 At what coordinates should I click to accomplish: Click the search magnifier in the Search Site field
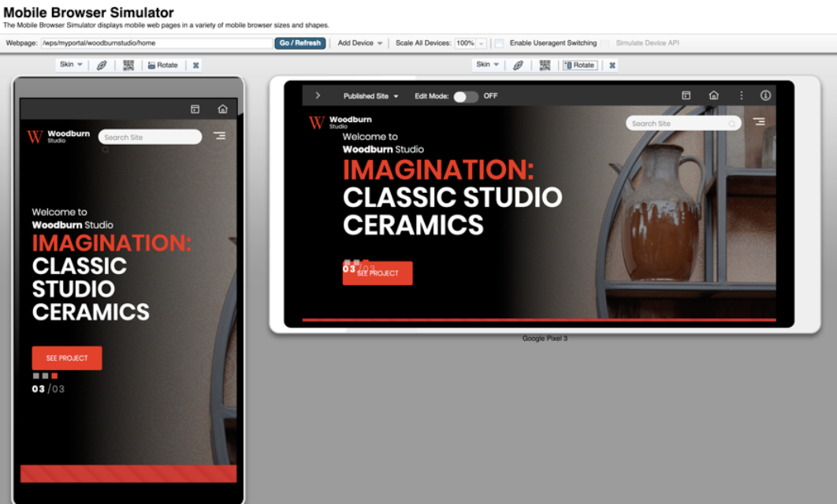[x=732, y=123]
